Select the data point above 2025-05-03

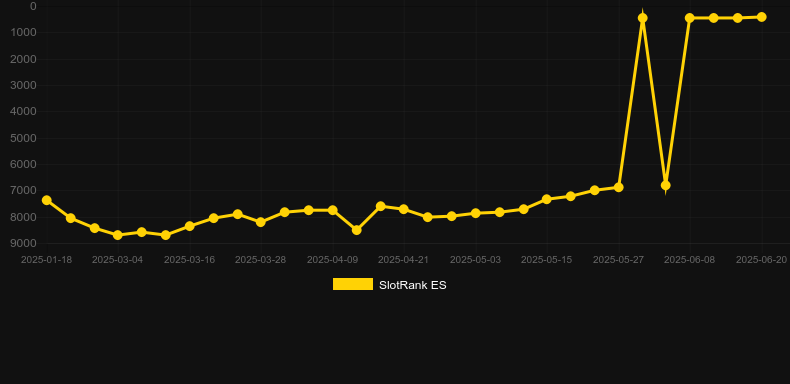pos(475,213)
